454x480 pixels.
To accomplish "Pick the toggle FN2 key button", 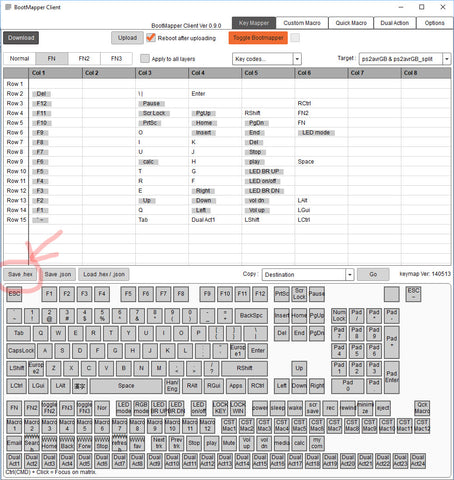I will tap(49, 408).
